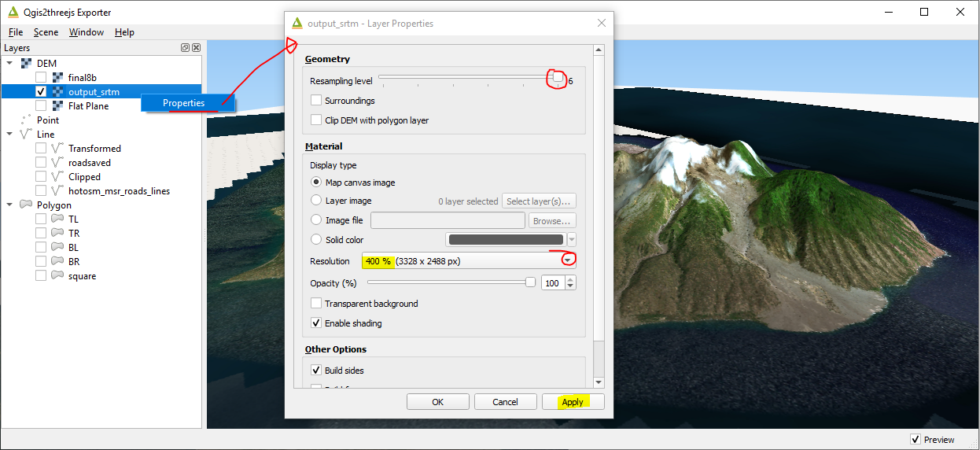This screenshot has height=450, width=980.
Task: Enable the Surroundings checkbox
Action: pos(316,101)
